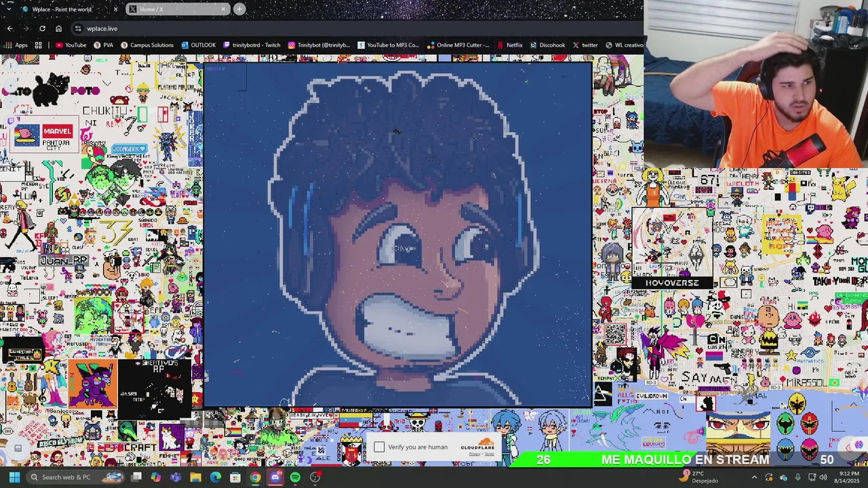Close the Home / X tab
868x488 pixels.
coord(223,9)
